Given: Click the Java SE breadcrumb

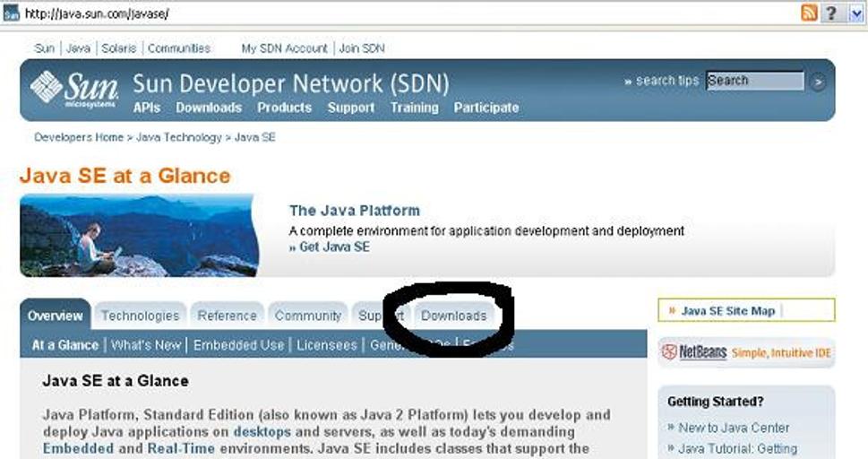Looking at the screenshot, I should [x=254, y=137].
